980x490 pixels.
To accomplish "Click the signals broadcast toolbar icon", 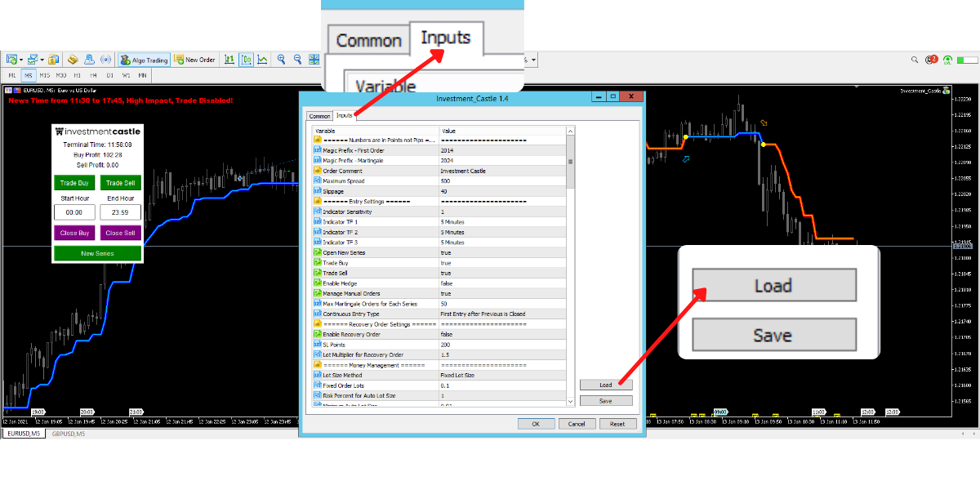I will pos(105,60).
